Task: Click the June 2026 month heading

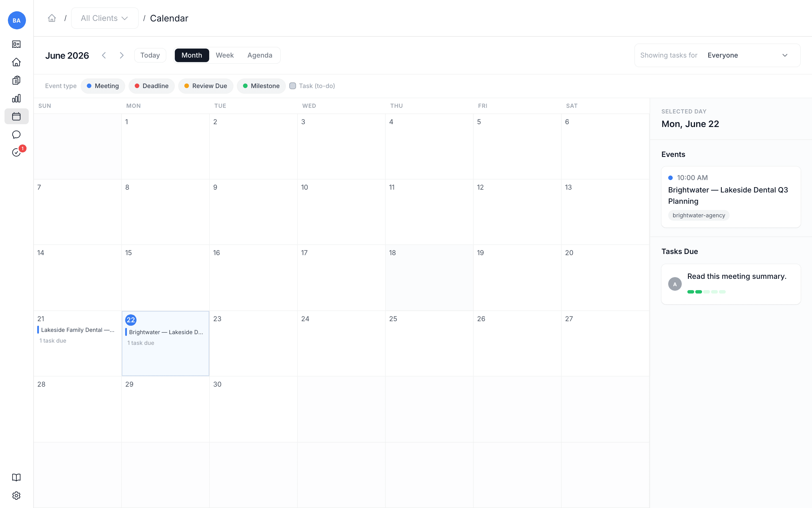Action: click(x=67, y=55)
